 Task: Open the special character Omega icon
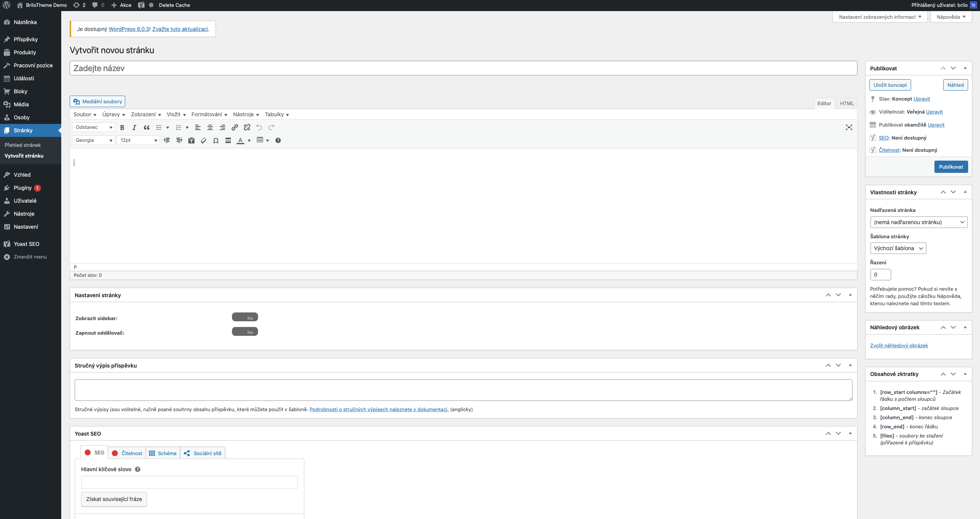click(216, 140)
